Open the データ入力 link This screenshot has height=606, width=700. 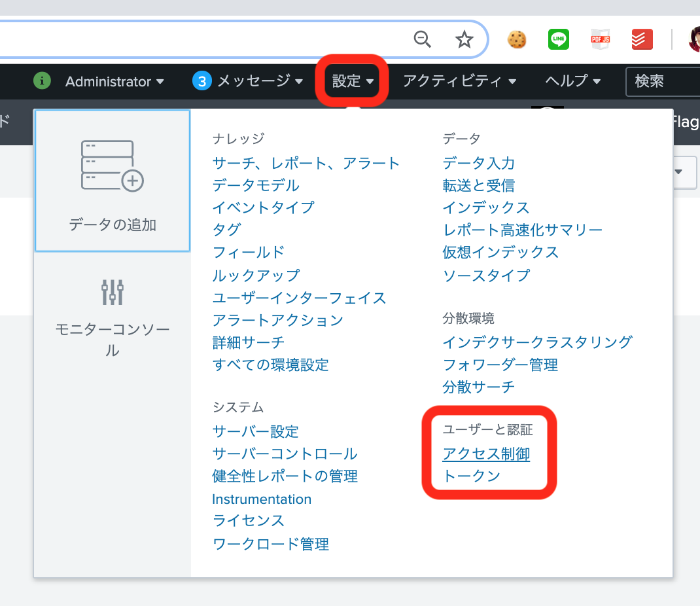(479, 163)
